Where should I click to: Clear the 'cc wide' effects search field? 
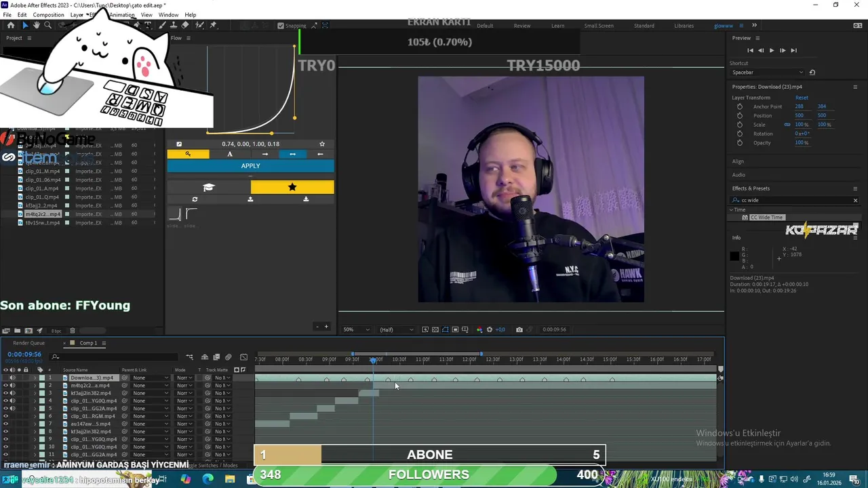coord(855,200)
